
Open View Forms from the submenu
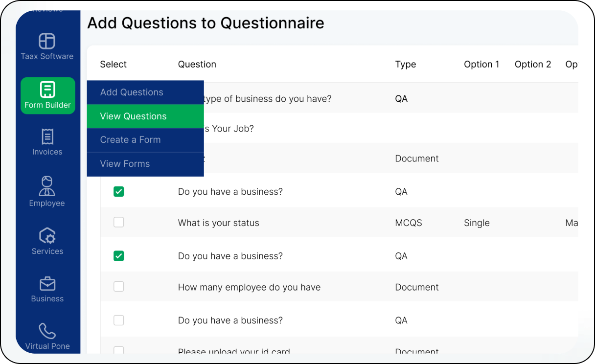click(x=125, y=164)
